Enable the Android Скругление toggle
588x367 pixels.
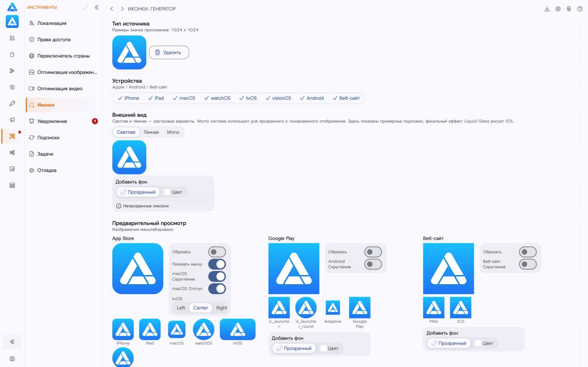pyautogui.click(x=373, y=264)
